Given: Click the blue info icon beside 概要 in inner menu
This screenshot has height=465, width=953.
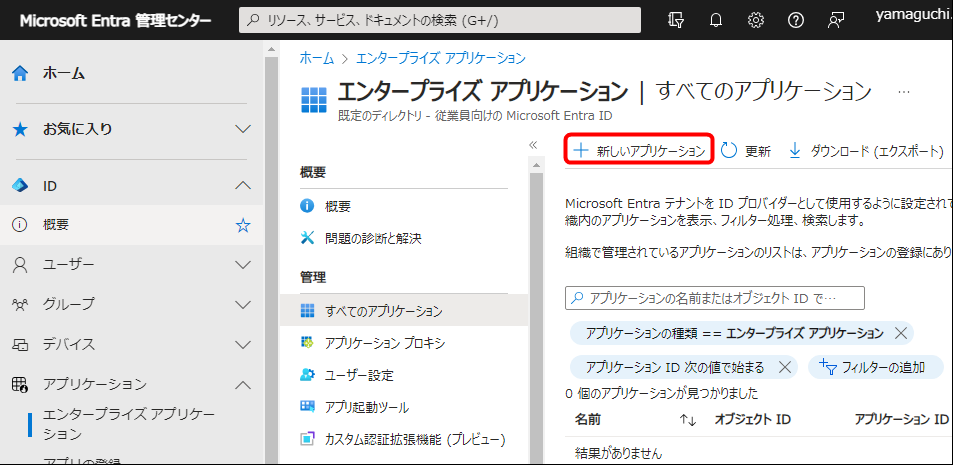Looking at the screenshot, I should tap(308, 206).
